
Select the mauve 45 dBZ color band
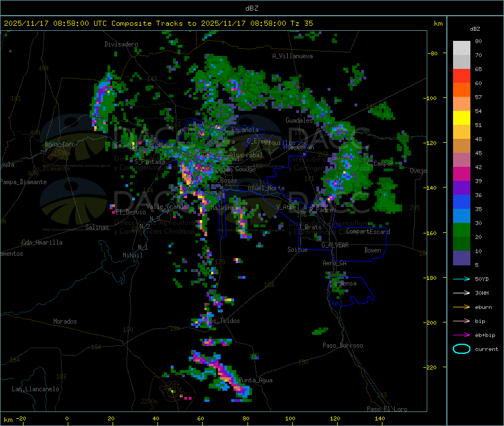pyautogui.click(x=461, y=160)
